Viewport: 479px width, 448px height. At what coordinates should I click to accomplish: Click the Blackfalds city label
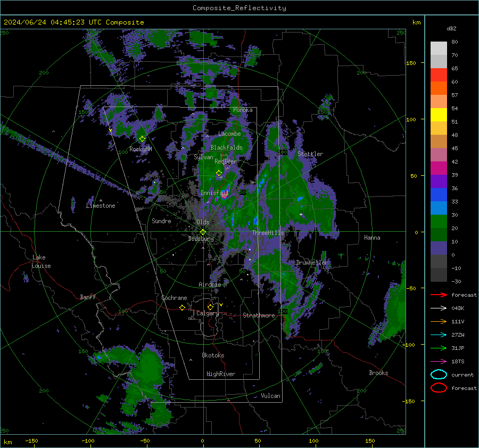[x=226, y=148]
